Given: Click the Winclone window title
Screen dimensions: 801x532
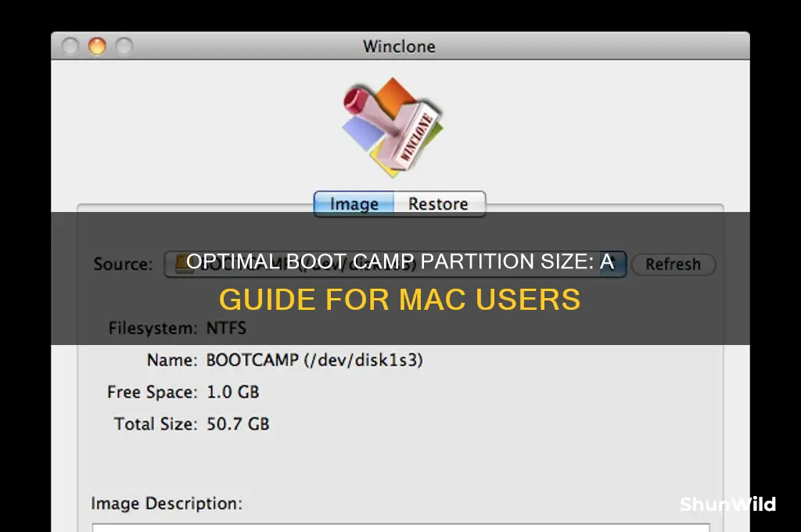Looking at the screenshot, I should point(399,46).
